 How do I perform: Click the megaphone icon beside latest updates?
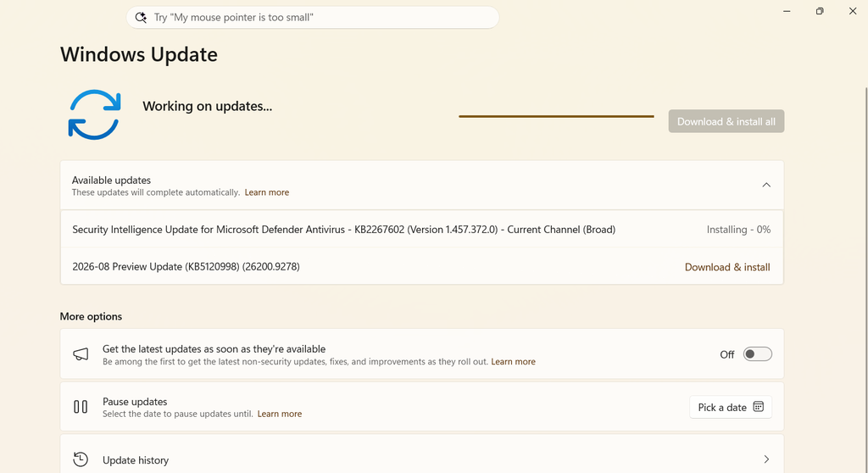81,354
